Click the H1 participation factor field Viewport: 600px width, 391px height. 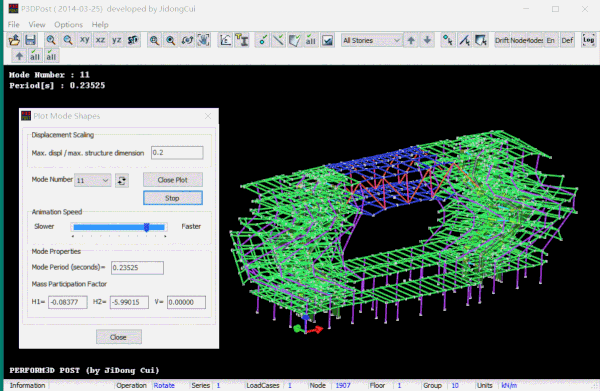(68, 302)
